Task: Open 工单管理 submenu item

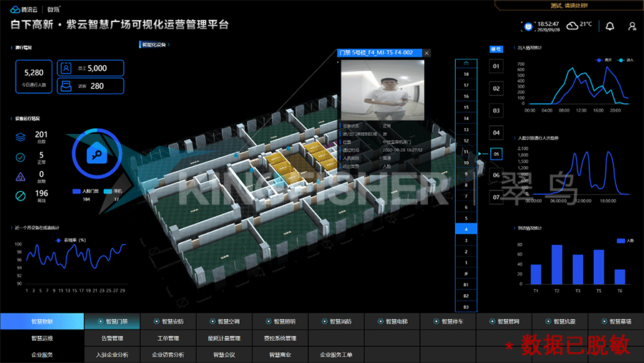Action: point(168,339)
